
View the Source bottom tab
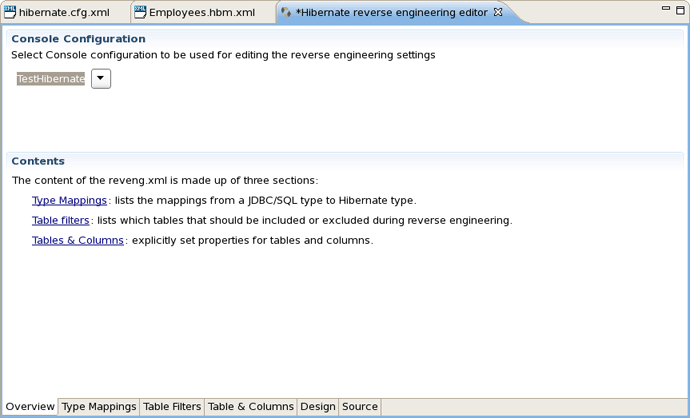pos(360,407)
